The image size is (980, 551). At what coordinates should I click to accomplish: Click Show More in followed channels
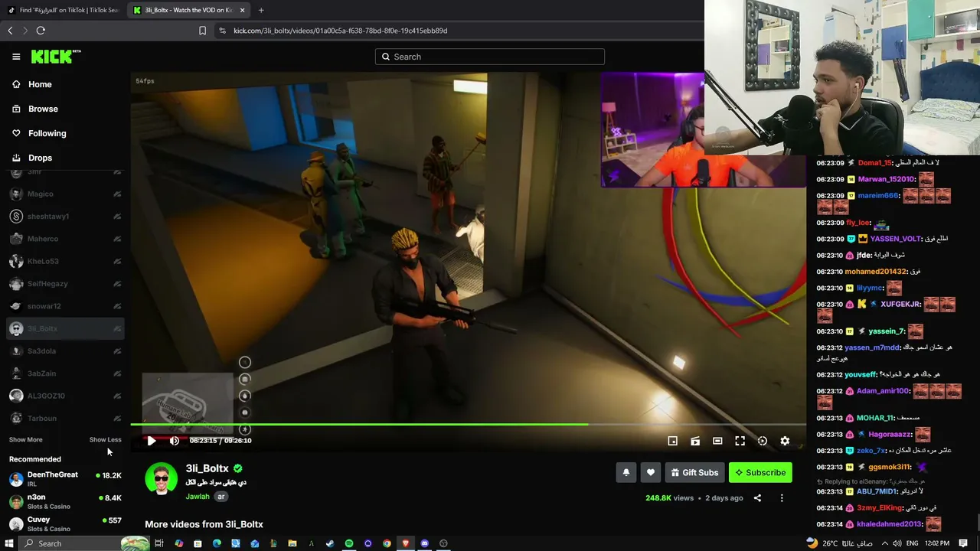click(26, 440)
